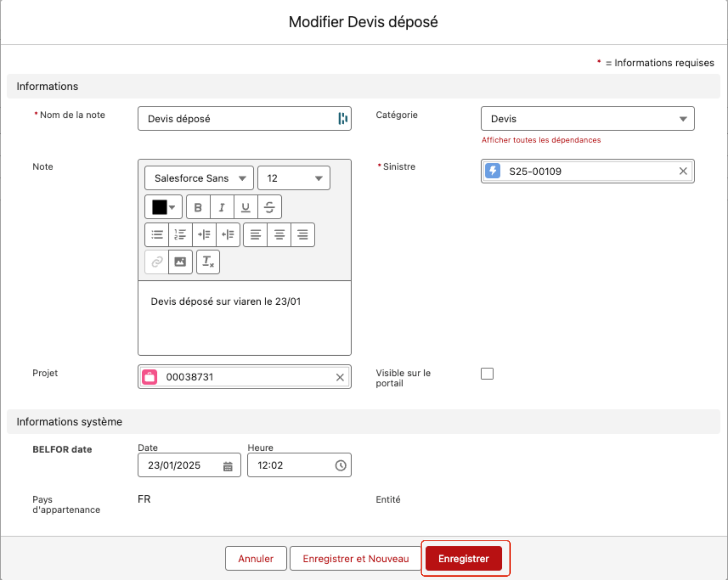Align note text to the left
Image resolution: width=728 pixels, height=580 pixels.
point(255,235)
